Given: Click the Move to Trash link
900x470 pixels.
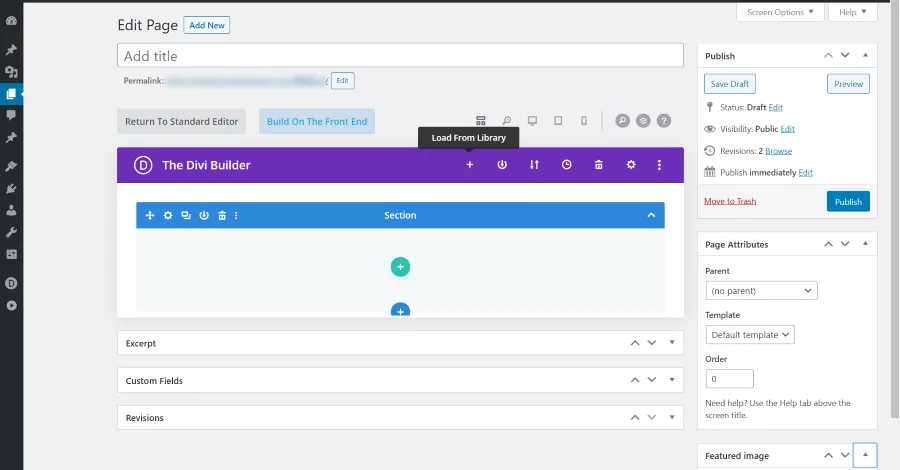Looking at the screenshot, I should point(730,201).
